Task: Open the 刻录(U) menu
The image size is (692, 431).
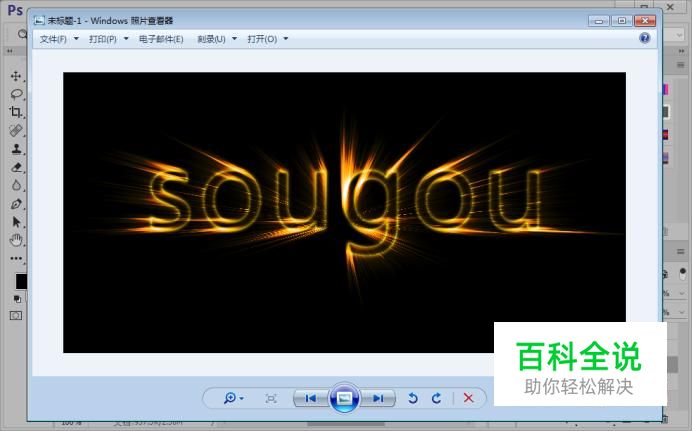Action: [x=211, y=39]
